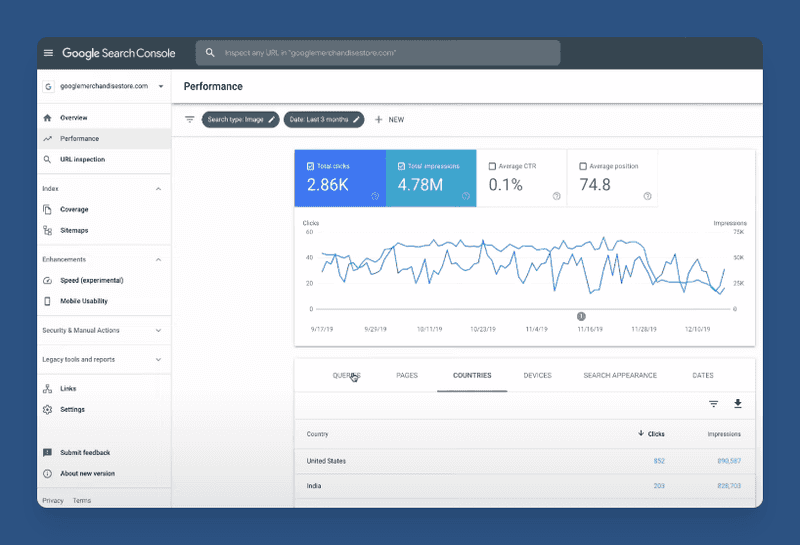Uncheck the Total clicks checkbox
Viewport: 800px width, 545px height.
tap(310, 166)
